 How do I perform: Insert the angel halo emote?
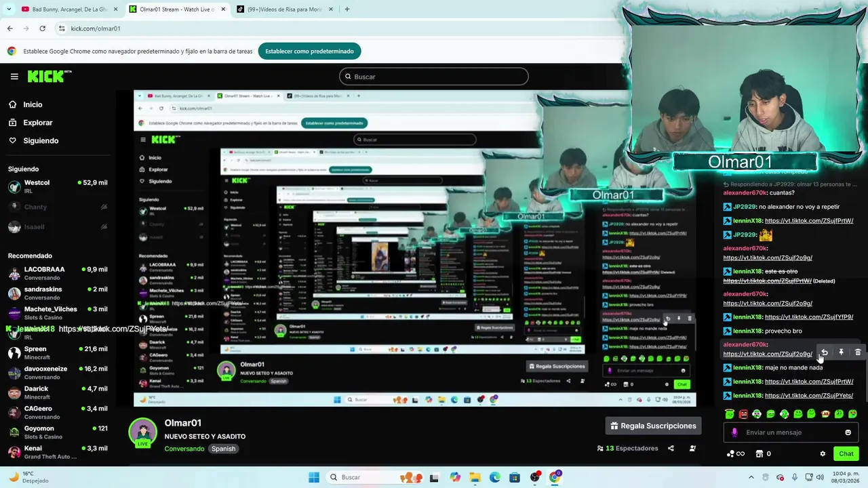(x=730, y=413)
